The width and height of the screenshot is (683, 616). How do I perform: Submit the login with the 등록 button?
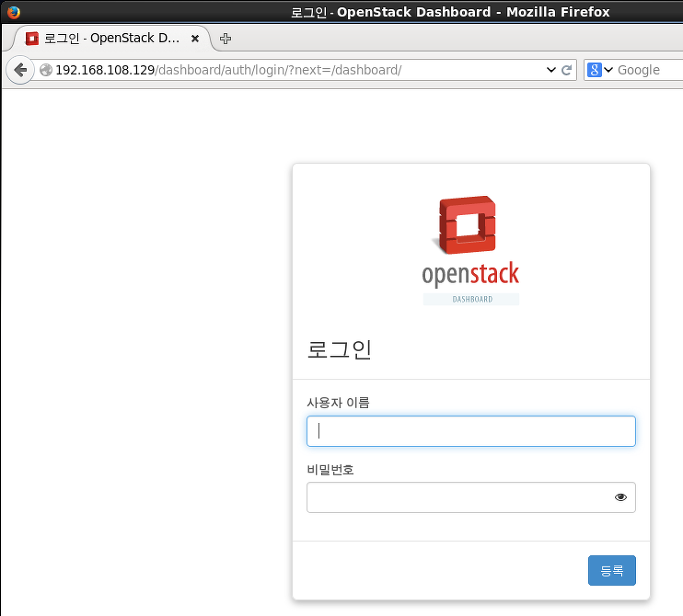(612, 570)
